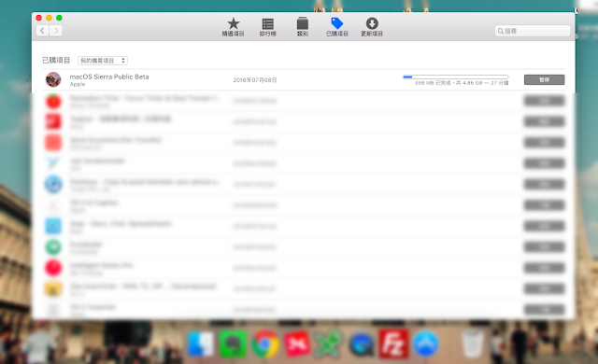Open the Trash in the Dock
Viewport: 598px width, 364px height.
472,344
